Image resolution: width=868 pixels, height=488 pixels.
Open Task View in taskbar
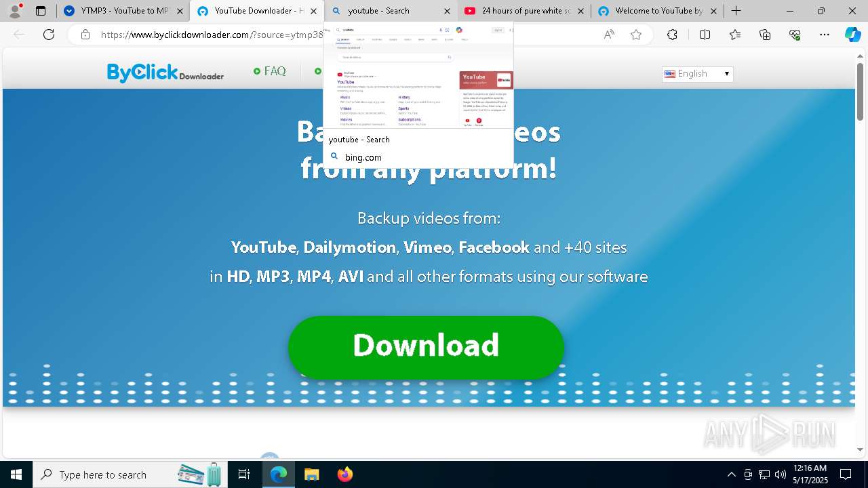coord(244,474)
